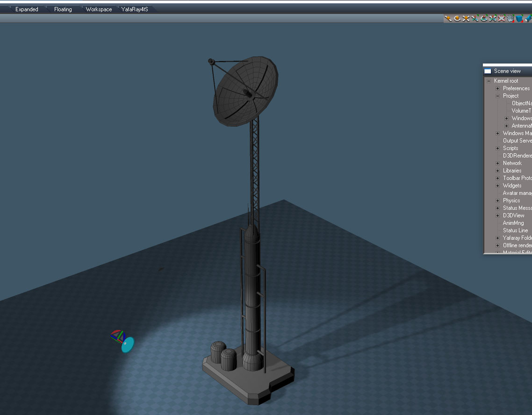Switch to the Floating tab

pos(63,9)
